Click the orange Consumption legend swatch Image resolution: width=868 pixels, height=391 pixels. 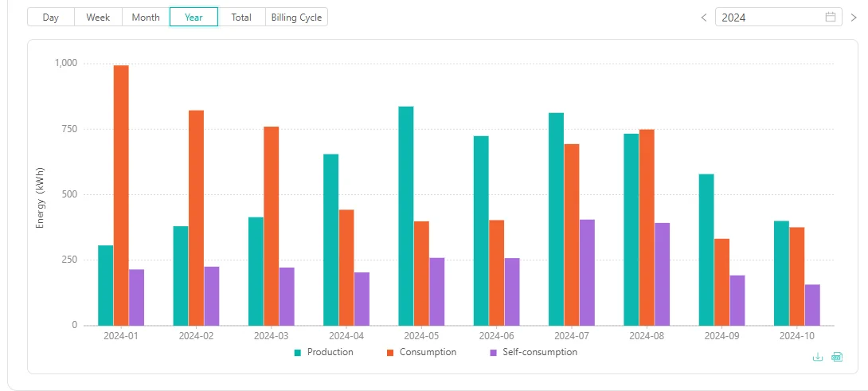point(390,353)
